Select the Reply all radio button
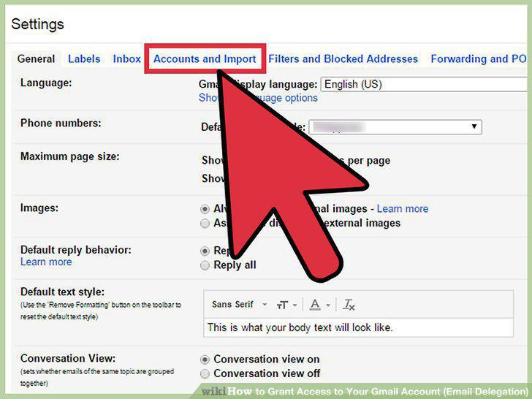532x399 pixels. [205, 265]
